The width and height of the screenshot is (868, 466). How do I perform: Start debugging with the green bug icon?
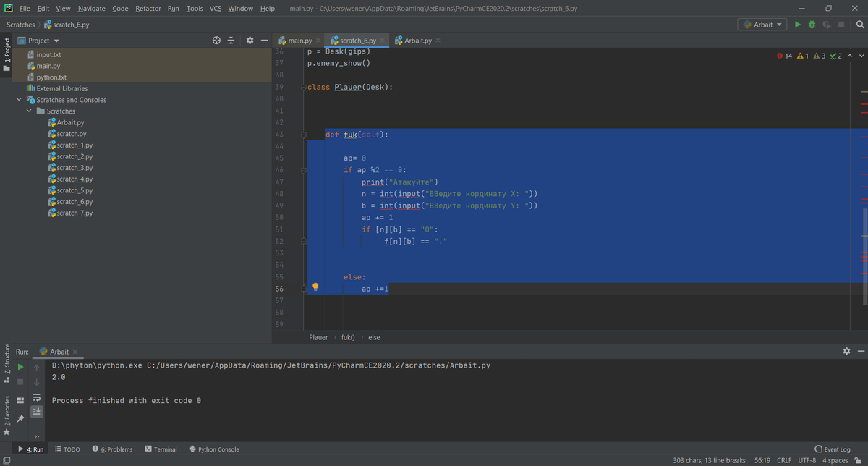(x=812, y=25)
